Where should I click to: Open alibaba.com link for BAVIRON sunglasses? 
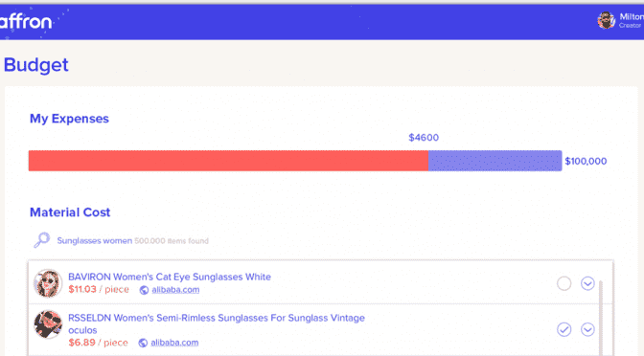click(x=175, y=290)
